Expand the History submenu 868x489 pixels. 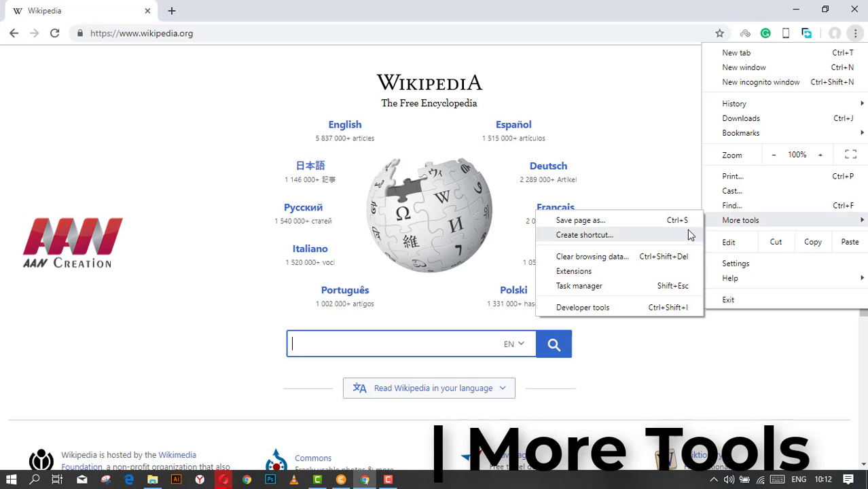point(734,104)
